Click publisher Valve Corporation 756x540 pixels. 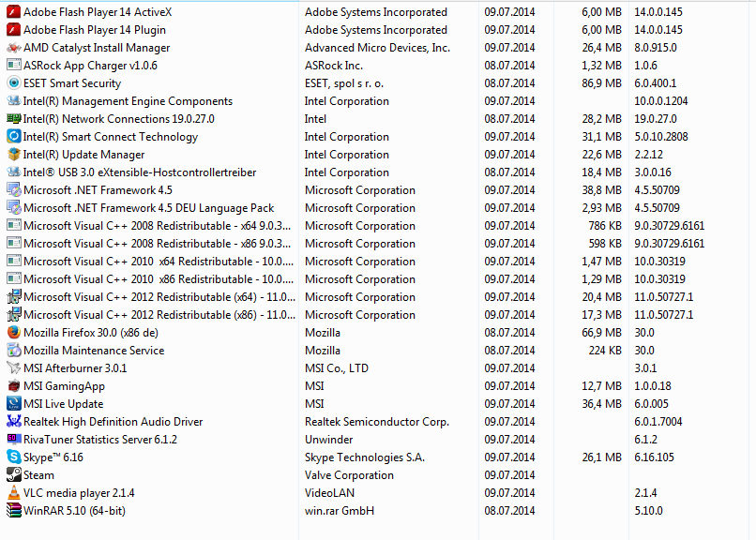[x=350, y=475]
